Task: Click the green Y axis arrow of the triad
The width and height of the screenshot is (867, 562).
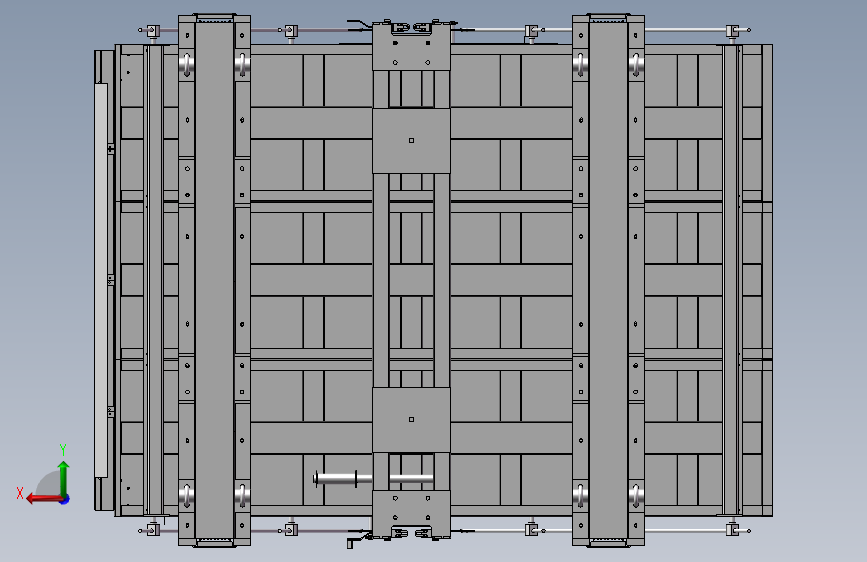Action: coord(64,480)
